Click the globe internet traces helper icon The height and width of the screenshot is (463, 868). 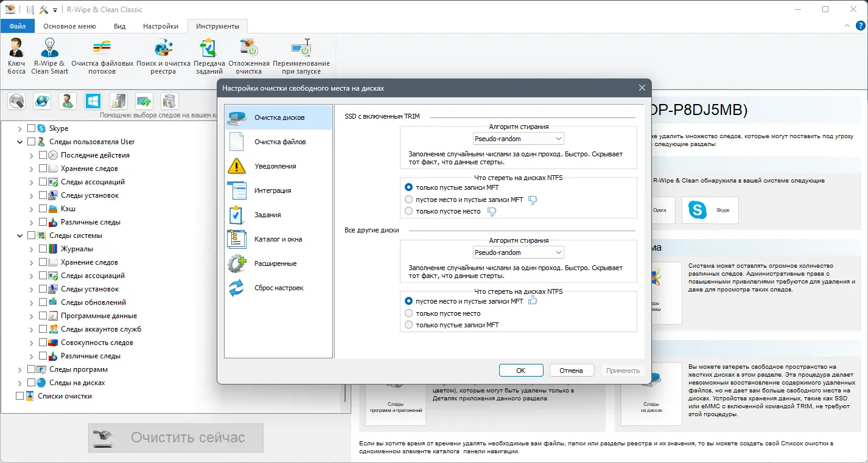tap(42, 101)
